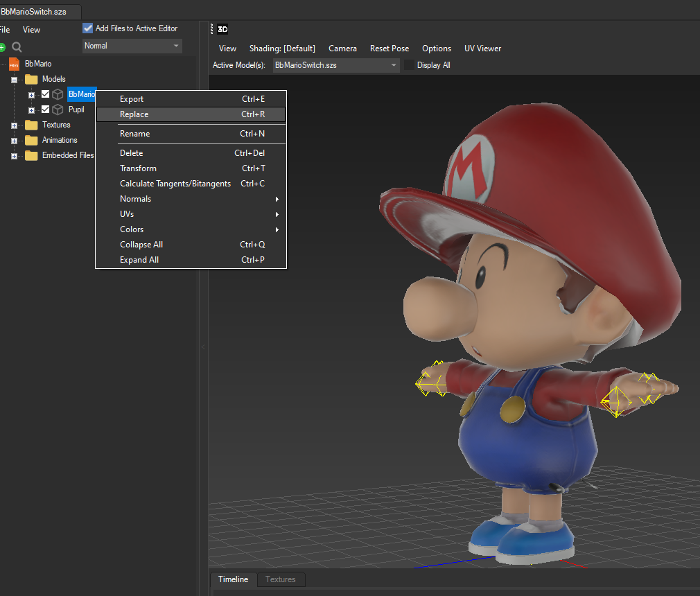Click the FRES BbMario file icon
The image size is (700, 596).
pyautogui.click(x=14, y=64)
